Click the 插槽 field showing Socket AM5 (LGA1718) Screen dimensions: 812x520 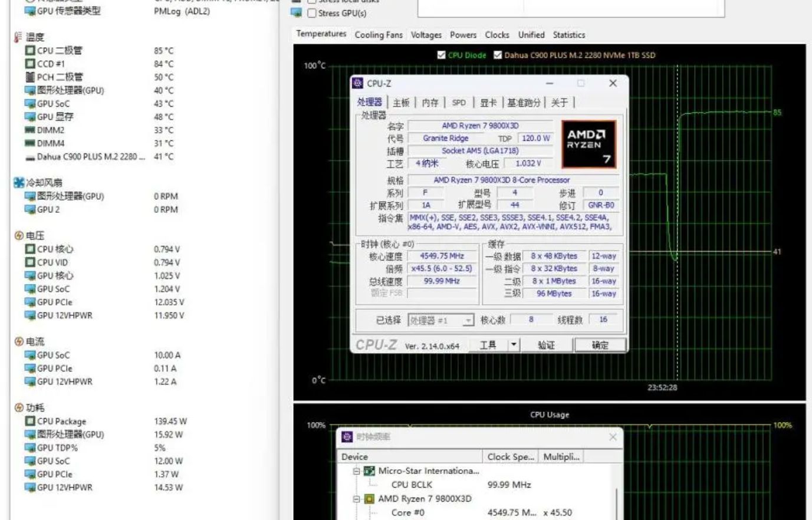(480, 150)
